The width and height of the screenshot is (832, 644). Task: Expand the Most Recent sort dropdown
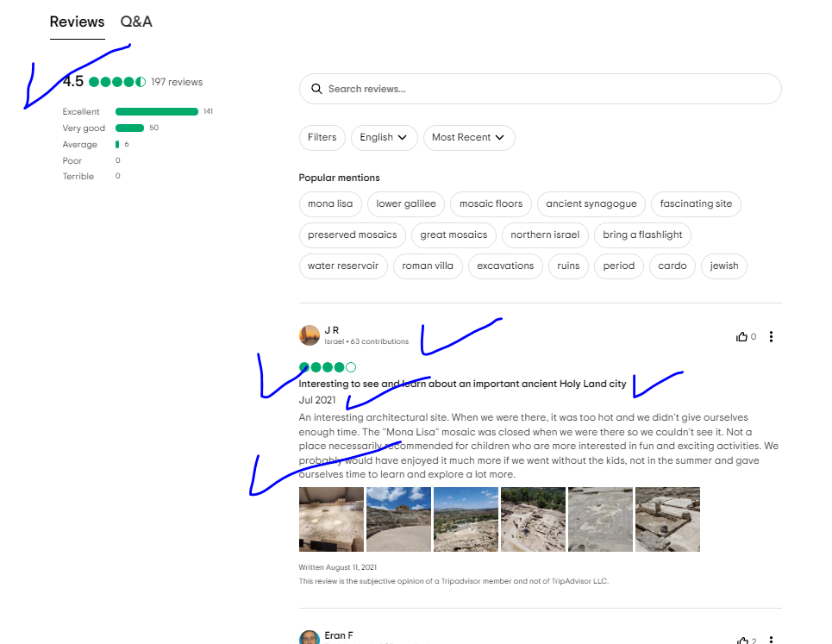(468, 137)
